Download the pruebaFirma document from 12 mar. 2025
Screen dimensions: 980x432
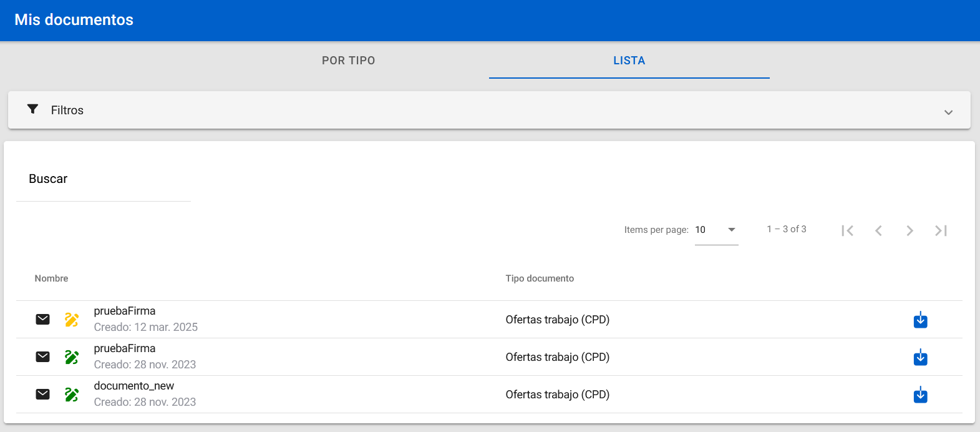tap(920, 320)
